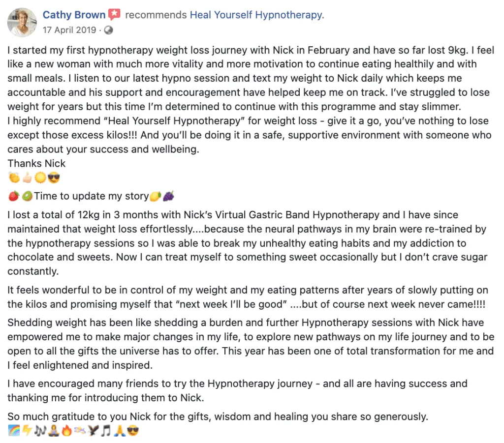Click the eagle emoji
The height and width of the screenshot is (443, 504).
pyautogui.click(x=93, y=431)
